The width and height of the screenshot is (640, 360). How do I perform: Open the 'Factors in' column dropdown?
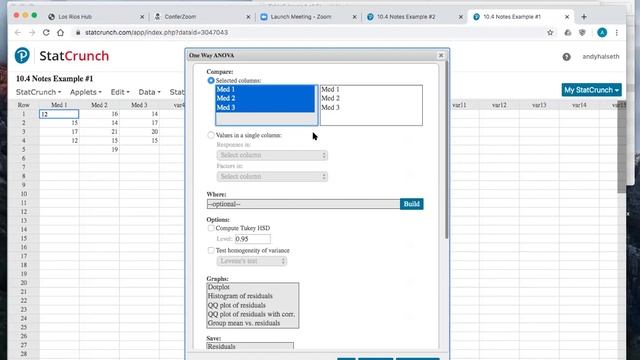click(x=272, y=176)
